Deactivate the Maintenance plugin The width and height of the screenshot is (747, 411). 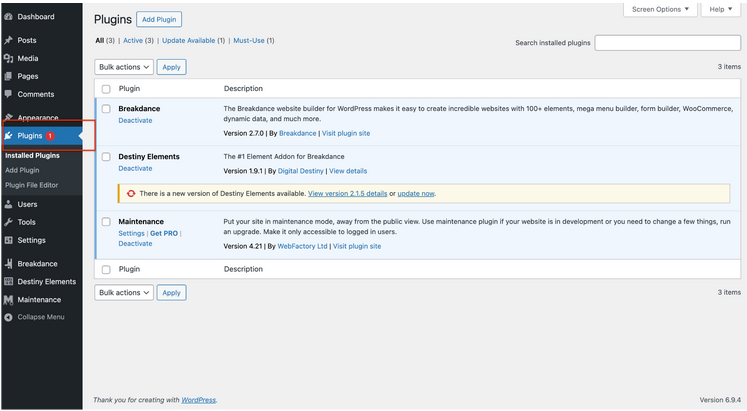point(135,243)
